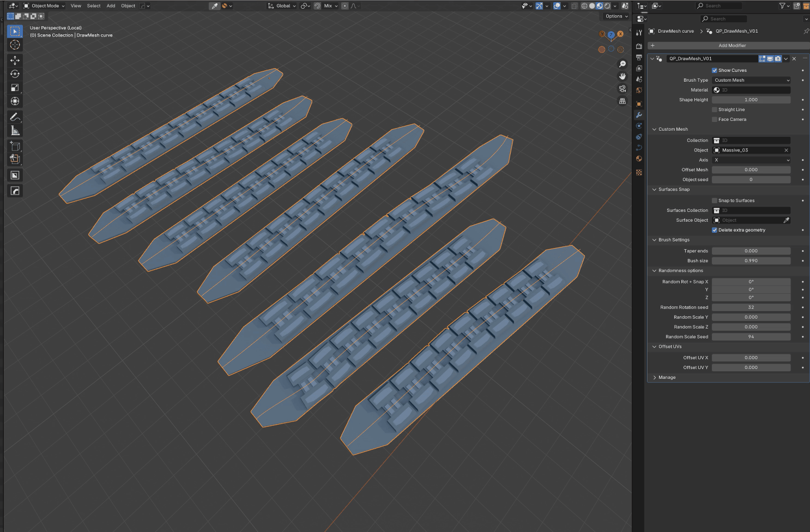Remove the QP_DrawMesh_V01 modifier
Image resolution: width=810 pixels, height=532 pixels.
tap(794, 59)
